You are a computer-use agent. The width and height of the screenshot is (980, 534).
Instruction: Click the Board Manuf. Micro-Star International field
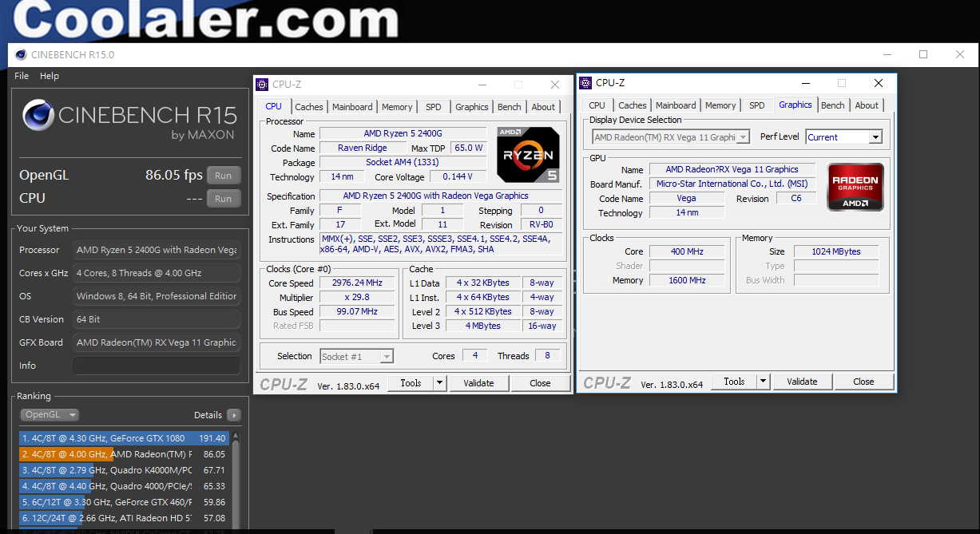[x=732, y=184]
